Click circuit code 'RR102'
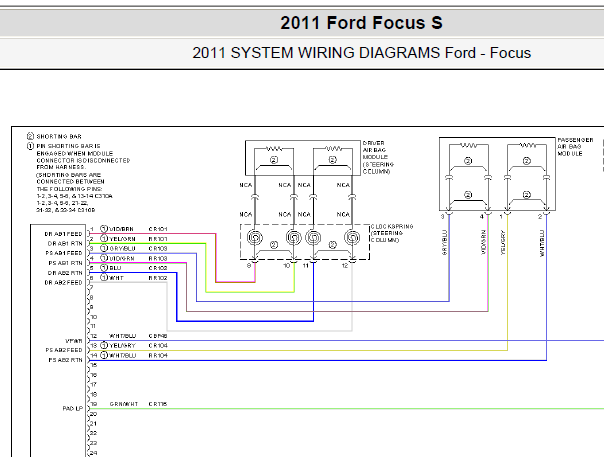 point(158,278)
